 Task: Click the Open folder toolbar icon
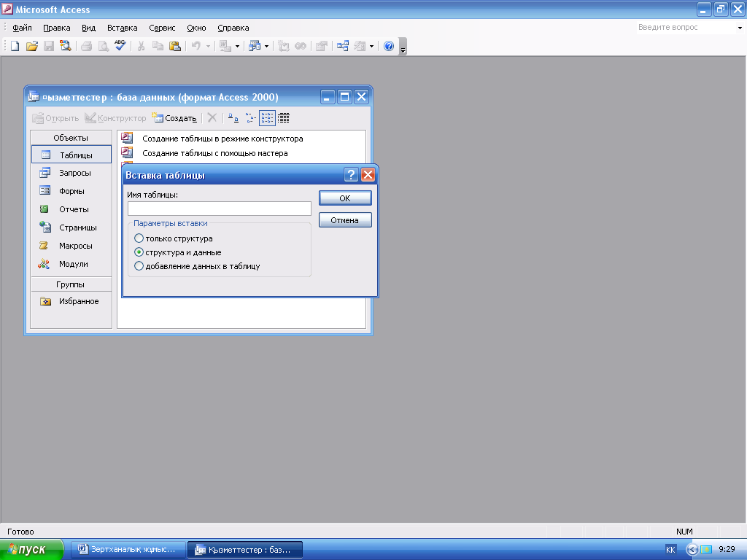[32, 46]
